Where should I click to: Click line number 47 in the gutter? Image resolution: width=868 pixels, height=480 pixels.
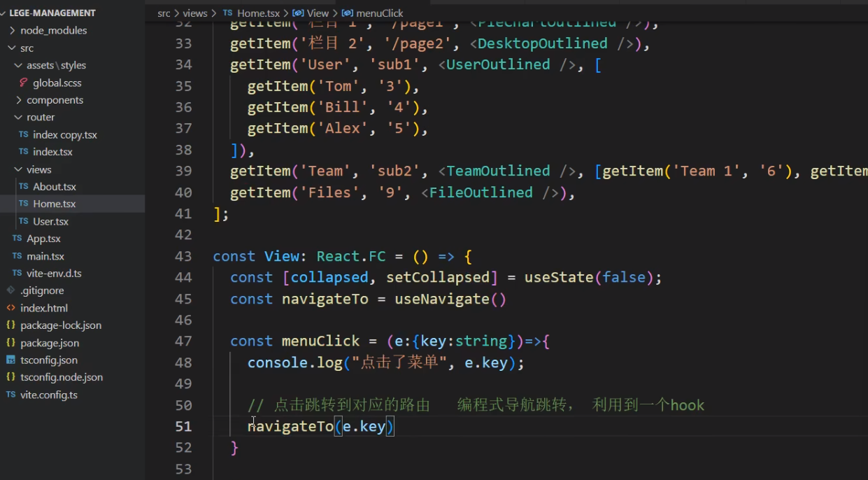(183, 341)
